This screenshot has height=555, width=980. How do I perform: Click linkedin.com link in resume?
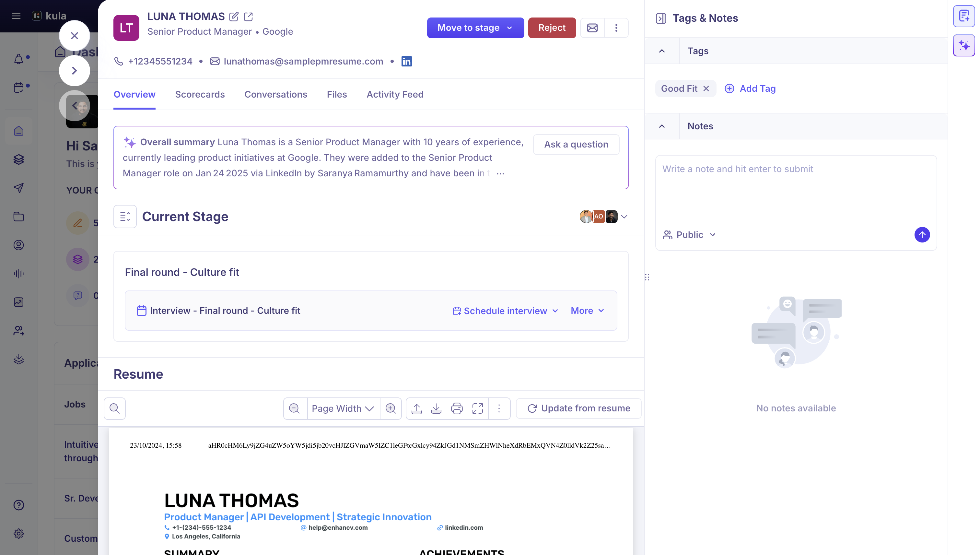464,527
